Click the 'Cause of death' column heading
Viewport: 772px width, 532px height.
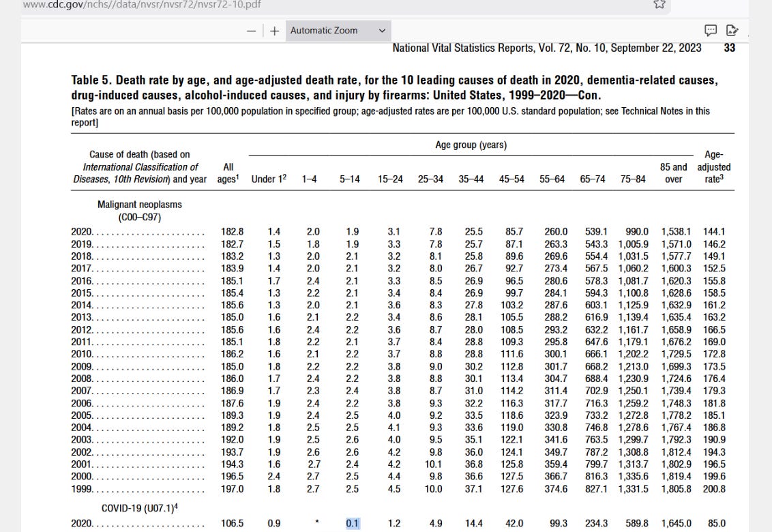coord(140,167)
